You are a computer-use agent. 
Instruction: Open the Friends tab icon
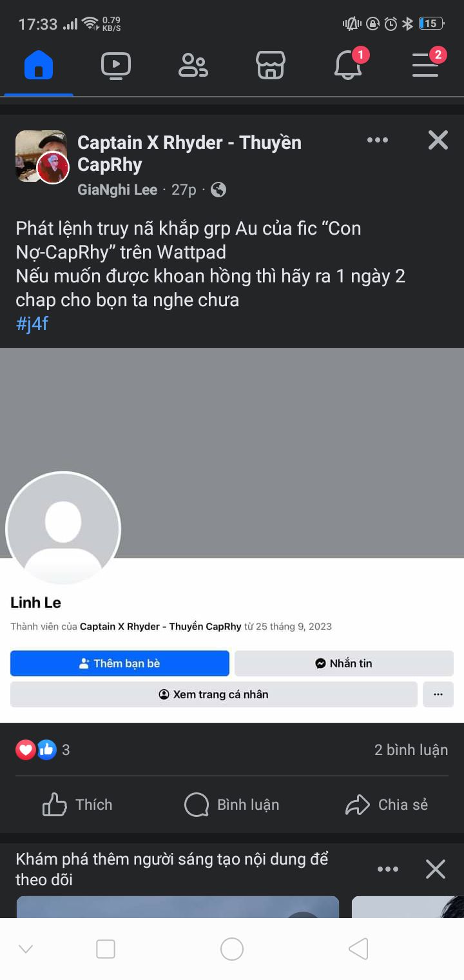click(193, 65)
